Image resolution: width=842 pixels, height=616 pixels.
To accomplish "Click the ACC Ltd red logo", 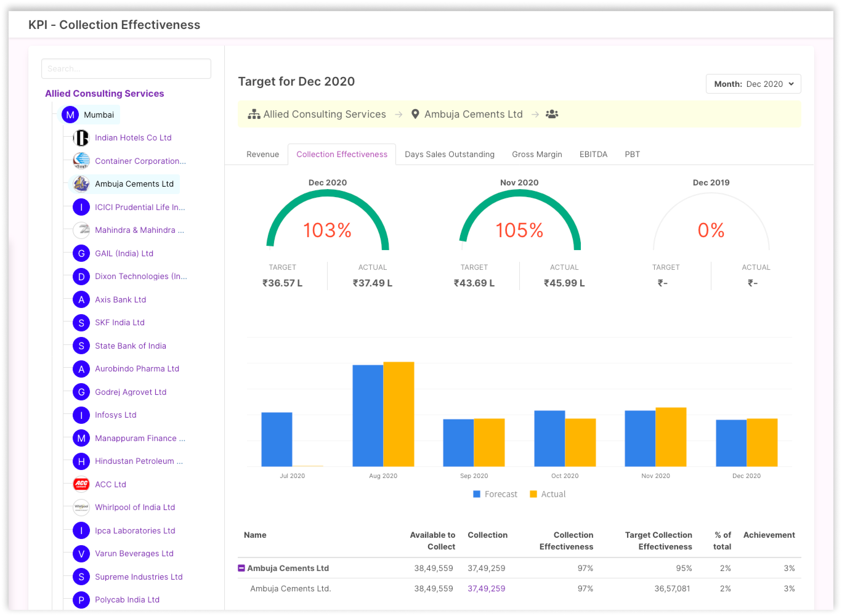I will pyautogui.click(x=81, y=484).
